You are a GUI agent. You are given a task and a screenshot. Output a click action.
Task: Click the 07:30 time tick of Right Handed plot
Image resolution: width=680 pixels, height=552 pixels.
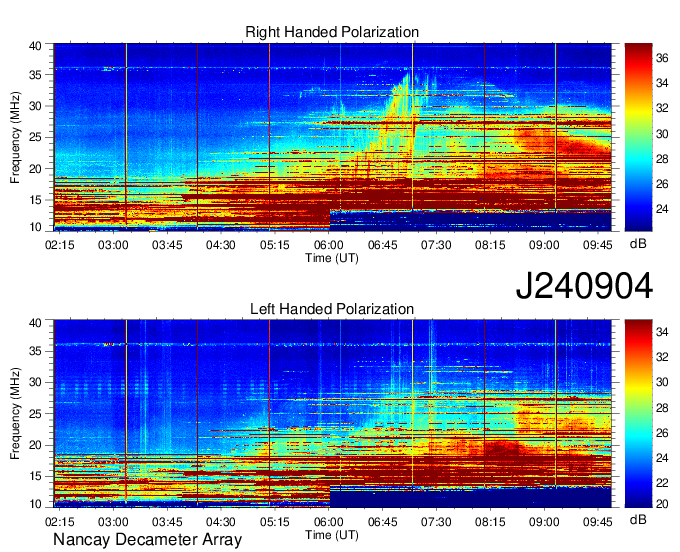click(436, 245)
